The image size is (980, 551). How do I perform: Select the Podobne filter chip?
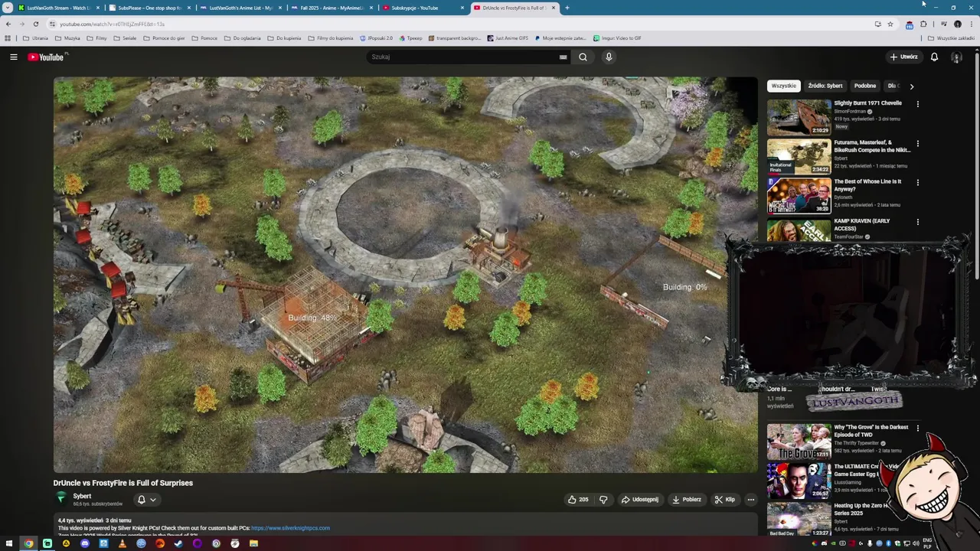[864, 86]
